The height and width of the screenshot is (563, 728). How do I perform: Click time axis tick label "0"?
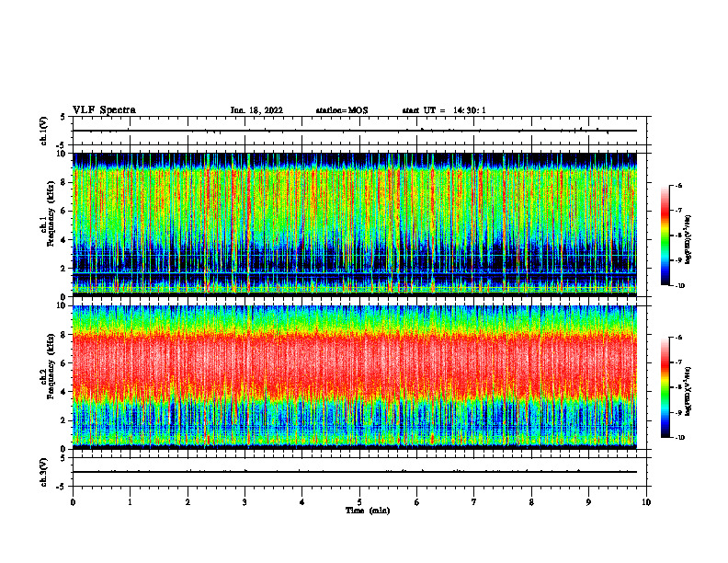(73, 502)
